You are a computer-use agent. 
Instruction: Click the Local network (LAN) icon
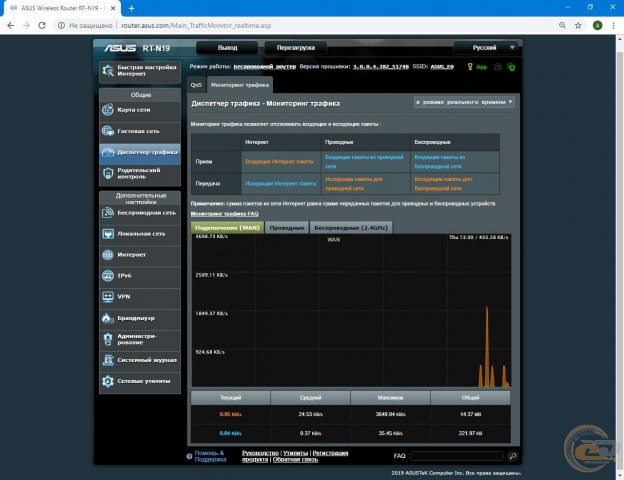(108, 234)
